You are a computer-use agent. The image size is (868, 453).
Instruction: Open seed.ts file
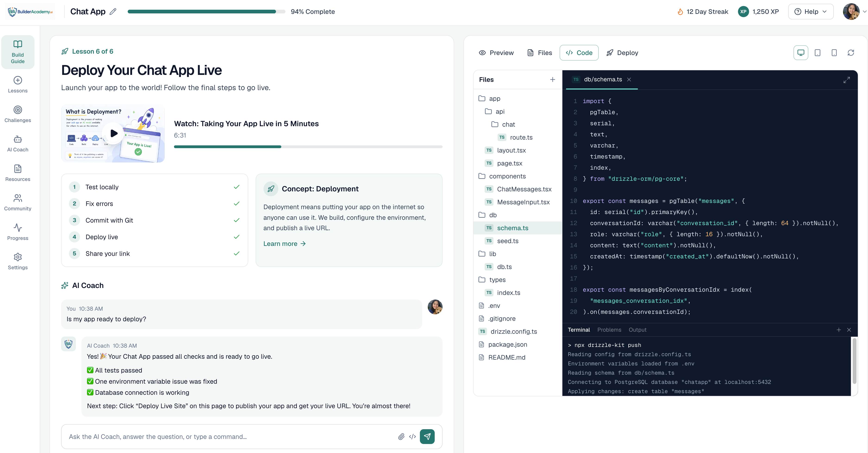tap(518, 241)
